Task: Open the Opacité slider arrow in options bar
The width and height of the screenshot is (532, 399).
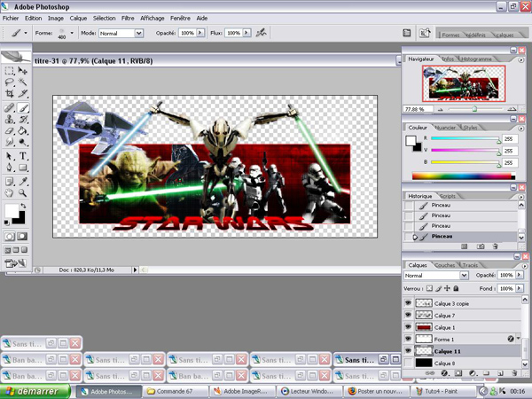Action: tap(200, 33)
